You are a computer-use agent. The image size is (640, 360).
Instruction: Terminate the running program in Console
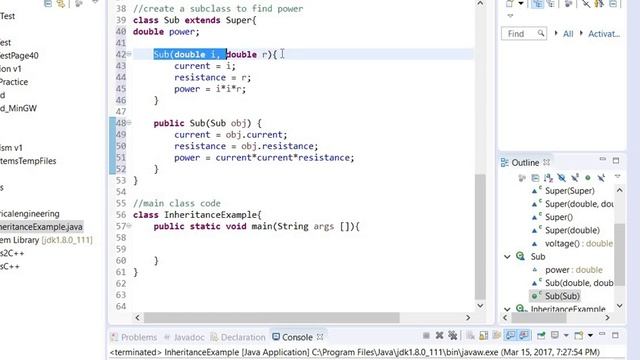click(426, 336)
